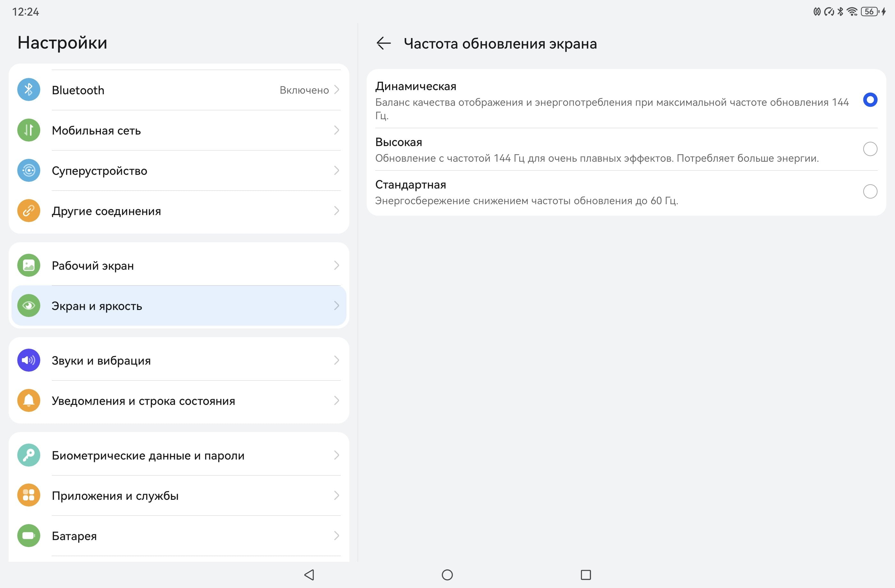
Task: Tap the Приложения и службы grid icon
Action: pos(28,496)
